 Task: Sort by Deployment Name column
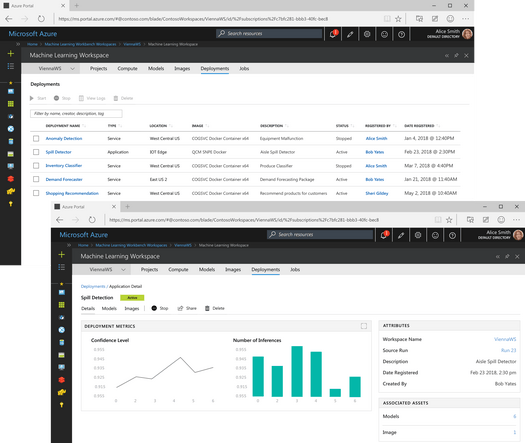pyautogui.click(x=66, y=126)
